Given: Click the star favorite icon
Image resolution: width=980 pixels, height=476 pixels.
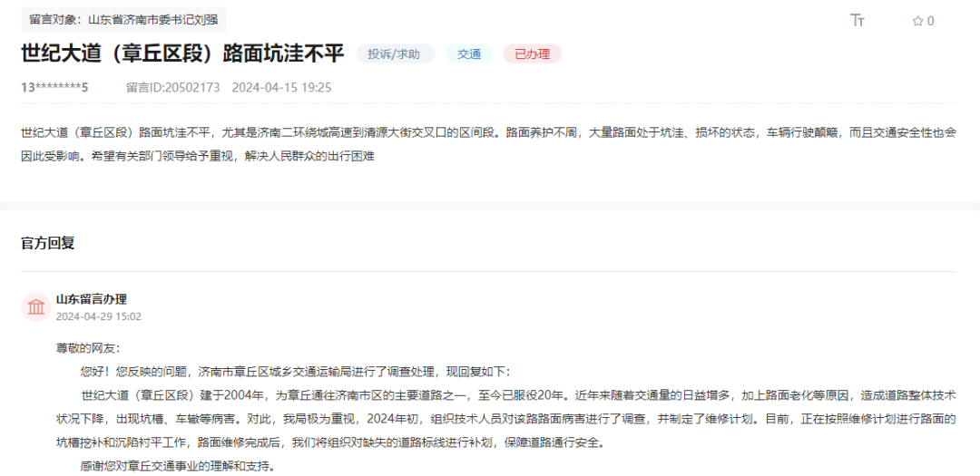Looking at the screenshot, I should coord(917,21).
